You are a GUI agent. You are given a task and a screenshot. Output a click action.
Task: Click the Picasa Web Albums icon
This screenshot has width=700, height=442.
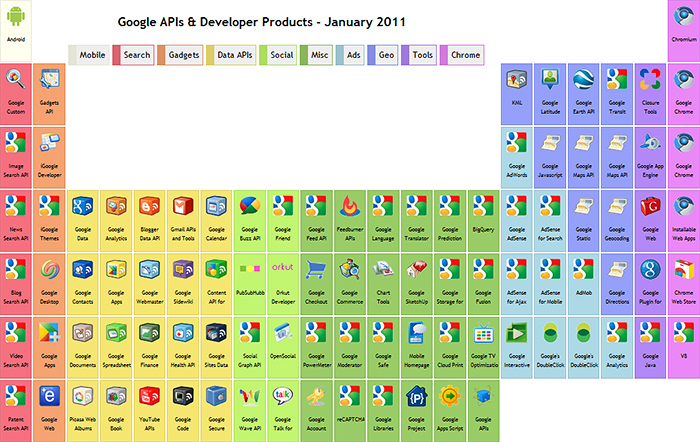(x=83, y=396)
